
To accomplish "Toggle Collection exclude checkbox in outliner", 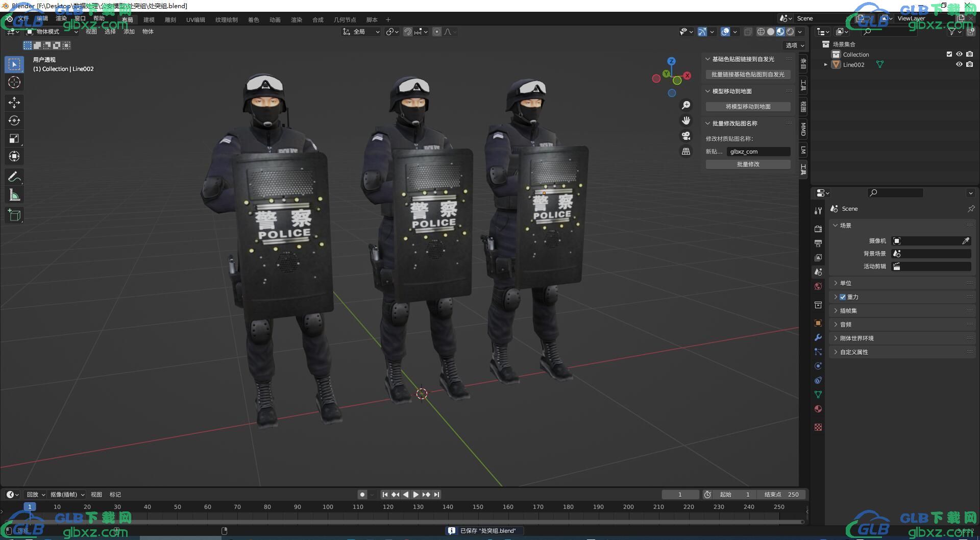I will click(949, 54).
